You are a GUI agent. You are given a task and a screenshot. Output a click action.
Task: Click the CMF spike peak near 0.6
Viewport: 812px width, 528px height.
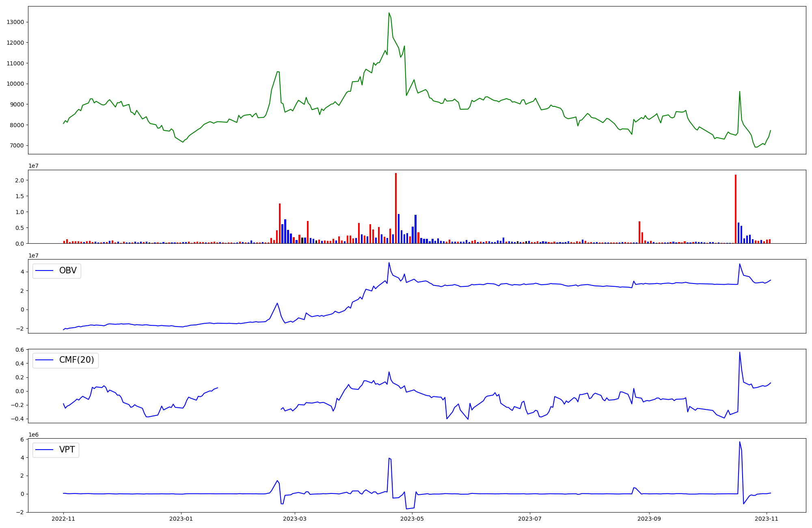[x=739, y=353]
